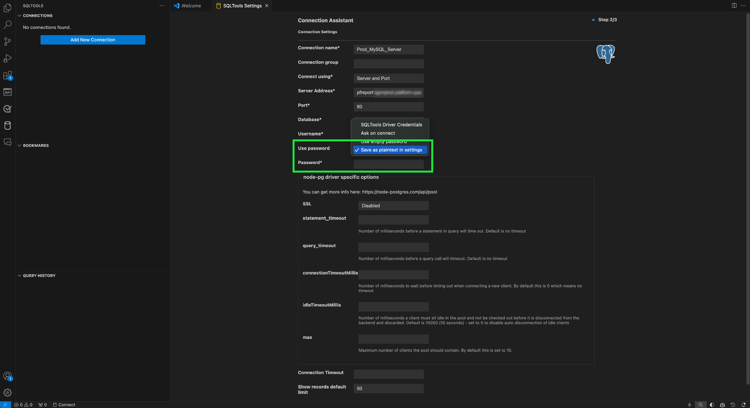Open Run and Debug view
750x408 pixels.
[x=7, y=58]
